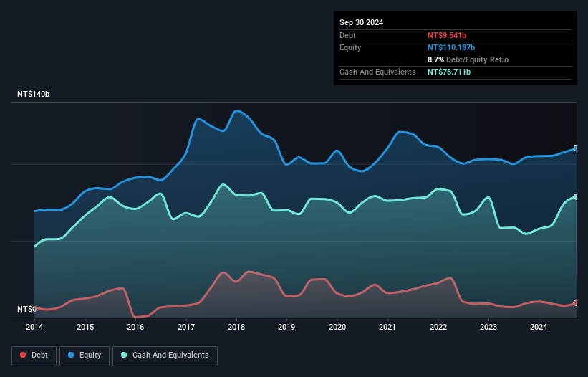Click the teal Cash And Equivalents legend dot
This screenshot has width=588, height=377.
(x=124, y=355)
